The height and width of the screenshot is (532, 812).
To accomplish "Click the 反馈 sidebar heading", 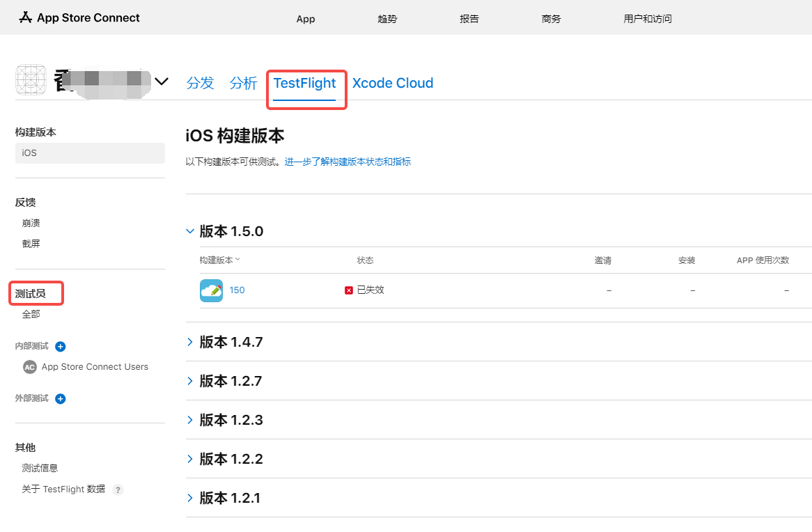I will coord(25,203).
